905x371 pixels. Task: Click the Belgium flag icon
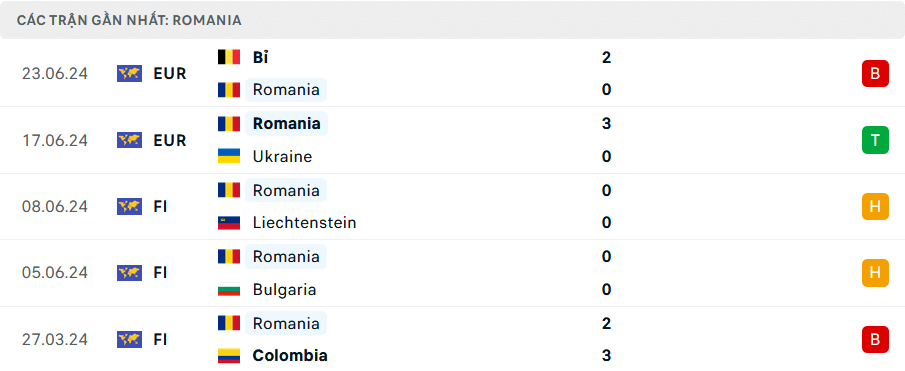[x=229, y=57]
